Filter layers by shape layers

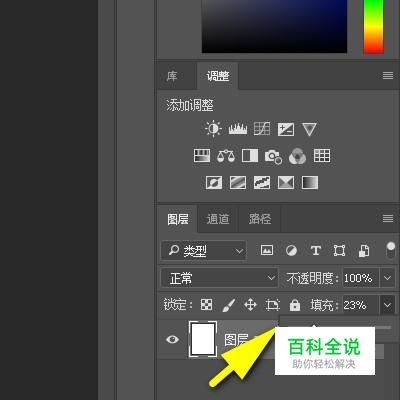339,250
